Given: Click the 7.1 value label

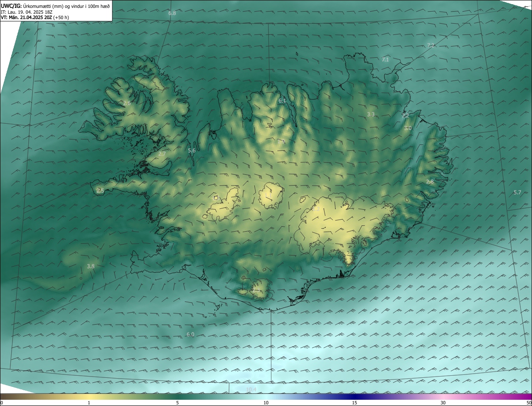Looking at the screenshot, I should (385, 60).
